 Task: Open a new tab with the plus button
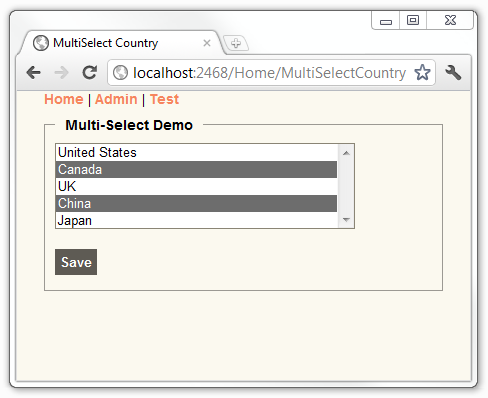point(236,43)
